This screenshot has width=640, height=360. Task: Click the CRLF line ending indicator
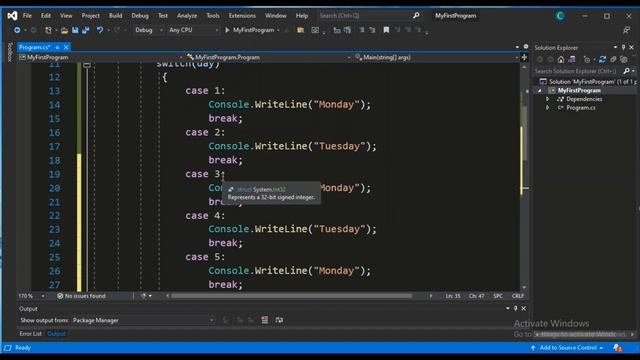coord(518,296)
